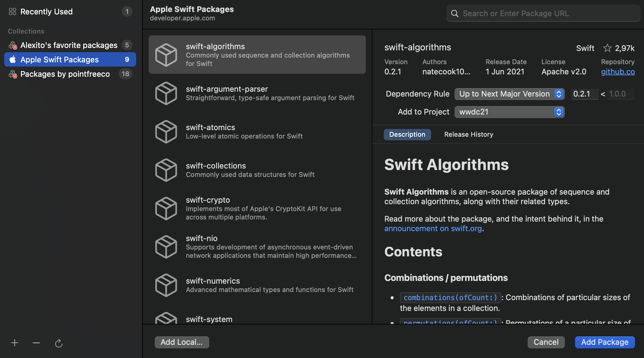Edit the minimum version field showing 0.2.1

(x=584, y=94)
